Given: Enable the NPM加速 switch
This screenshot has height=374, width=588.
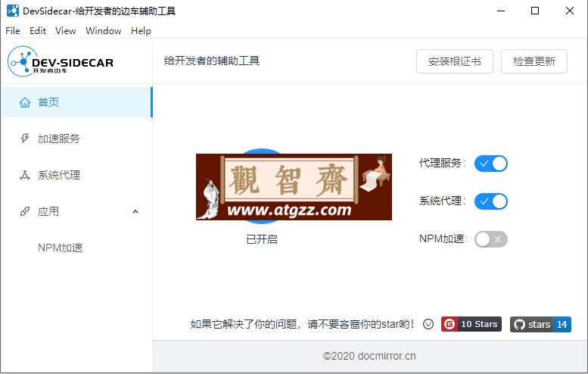Looking at the screenshot, I should coord(490,239).
